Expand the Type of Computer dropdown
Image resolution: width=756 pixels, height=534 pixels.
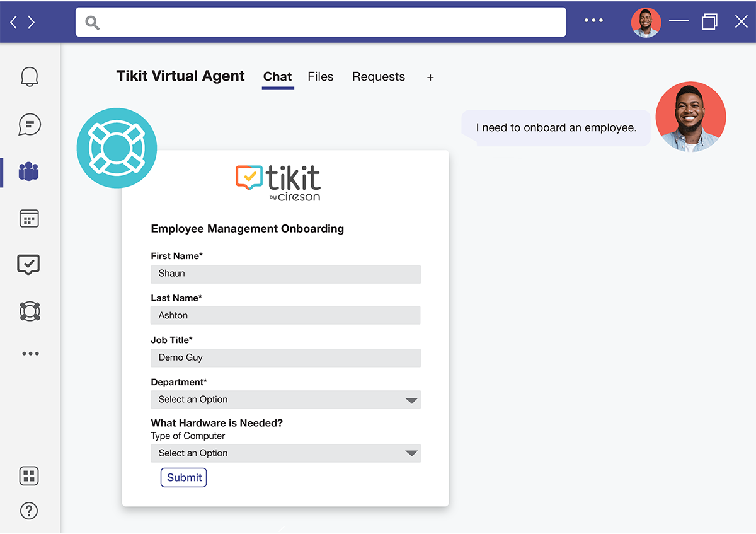285,453
